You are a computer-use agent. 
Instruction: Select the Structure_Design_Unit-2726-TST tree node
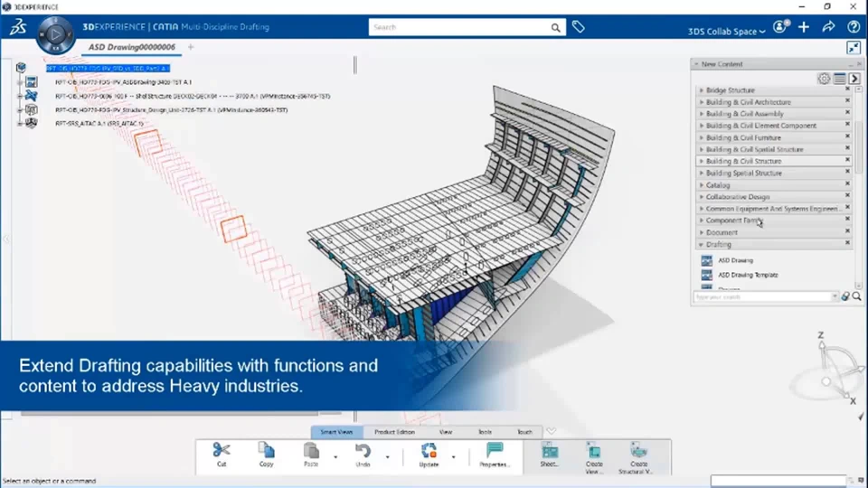[x=172, y=109]
